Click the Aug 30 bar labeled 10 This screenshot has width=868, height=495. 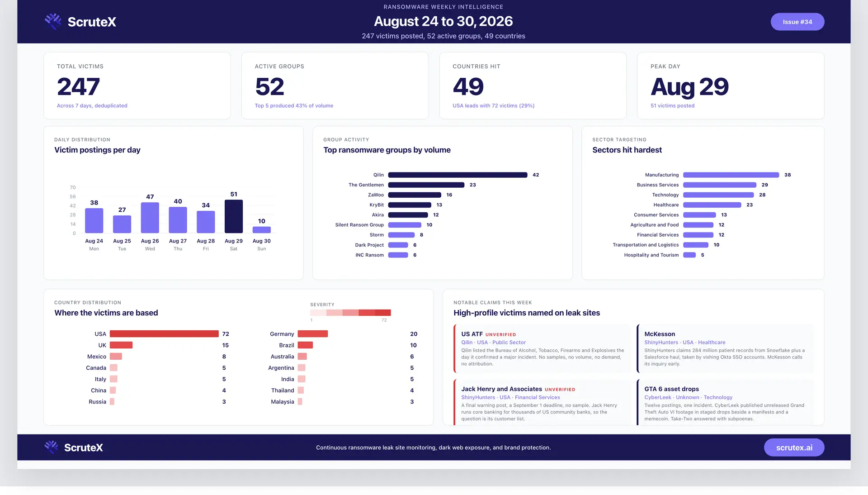[262, 230]
